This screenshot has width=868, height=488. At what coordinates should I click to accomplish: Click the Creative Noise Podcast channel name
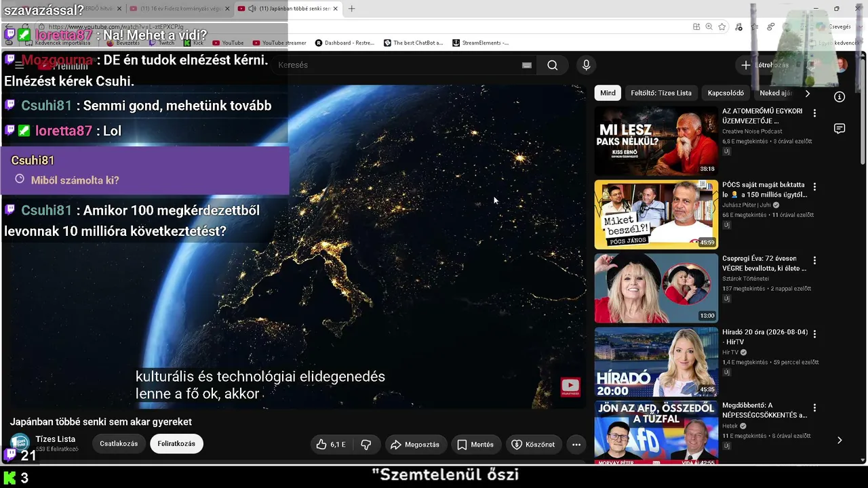[x=752, y=131]
